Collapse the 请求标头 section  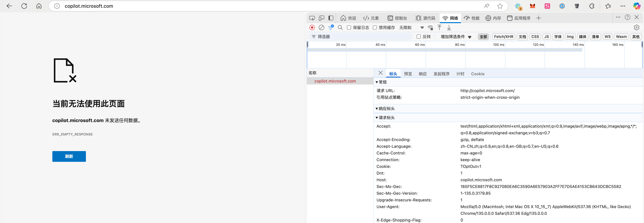(x=385, y=117)
